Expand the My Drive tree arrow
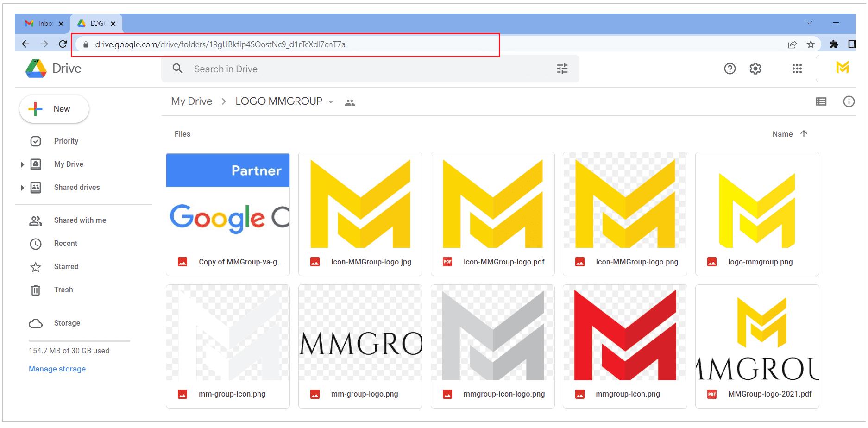Viewport: 868px width, 428px height. 22,164
